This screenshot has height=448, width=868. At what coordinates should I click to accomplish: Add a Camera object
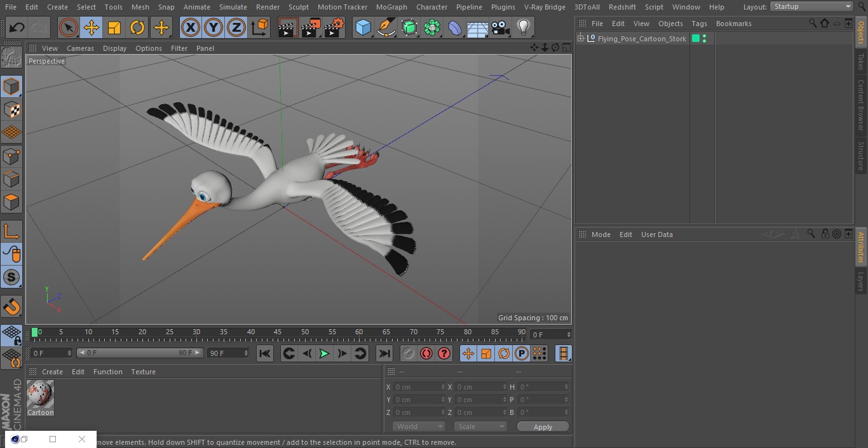(x=501, y=27)
